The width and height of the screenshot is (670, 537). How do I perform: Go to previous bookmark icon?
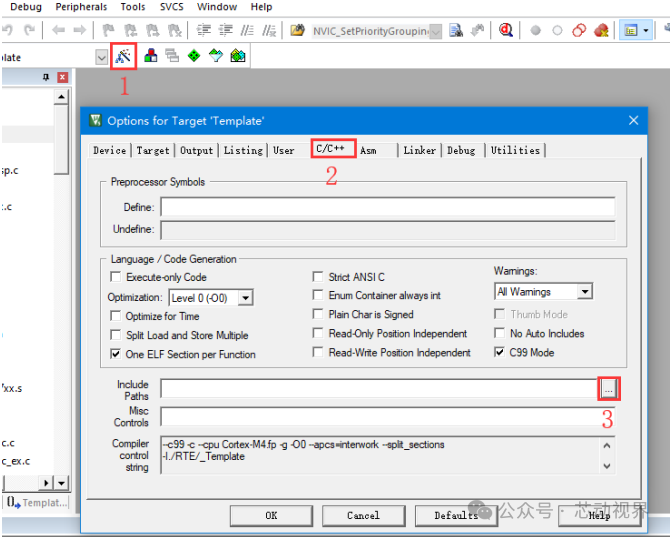coord(130,30)
